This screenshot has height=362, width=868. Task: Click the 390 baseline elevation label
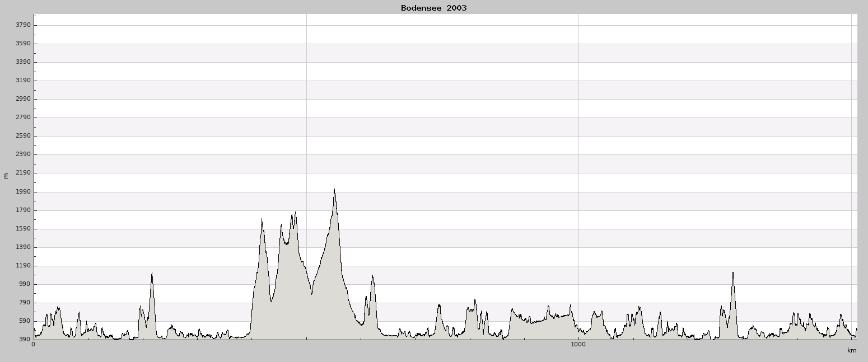point(25,340)
